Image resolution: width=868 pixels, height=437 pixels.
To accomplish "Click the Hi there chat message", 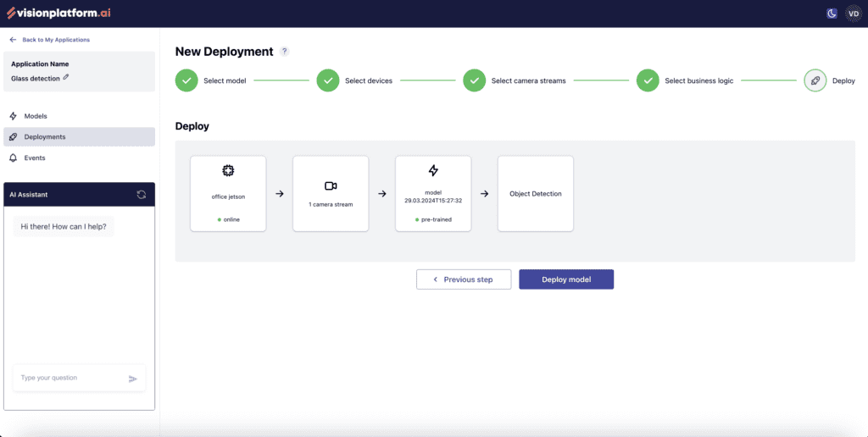I will coord(64,227).
